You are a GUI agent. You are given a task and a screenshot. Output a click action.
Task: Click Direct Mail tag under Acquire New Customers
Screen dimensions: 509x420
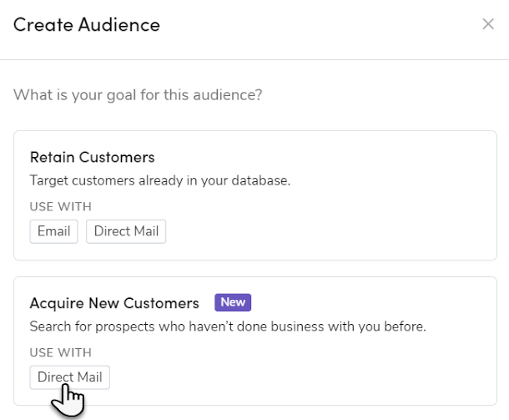[70, 377]
